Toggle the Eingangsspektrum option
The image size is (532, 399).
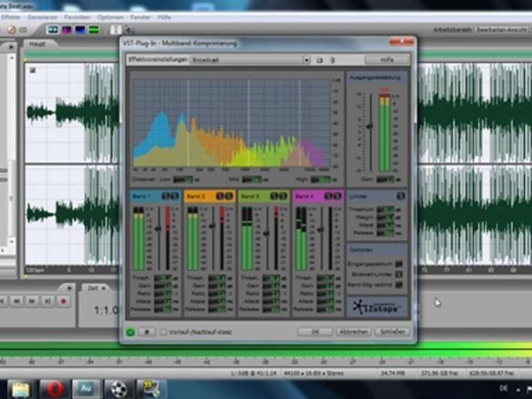(398, 264)
